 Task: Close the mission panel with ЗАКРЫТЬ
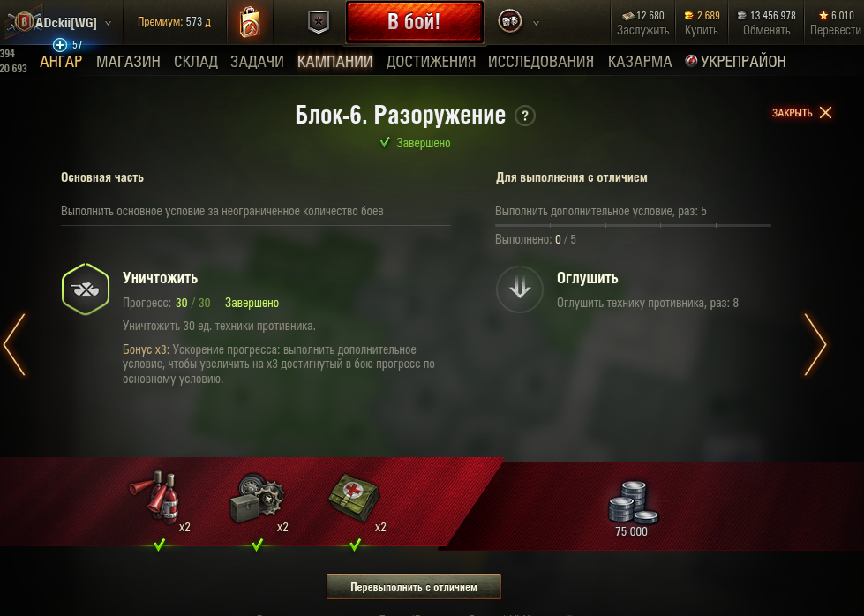point(801,112)
